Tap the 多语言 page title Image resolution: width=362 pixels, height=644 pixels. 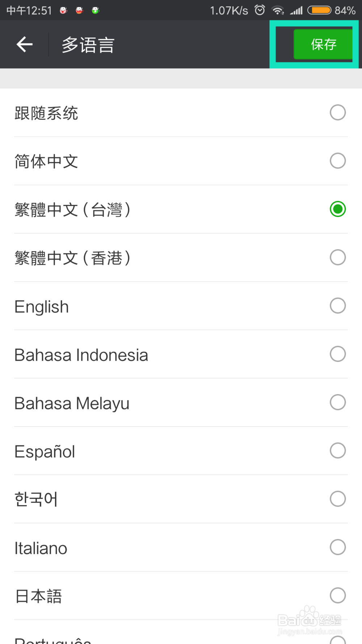click(x=88, y=45)
